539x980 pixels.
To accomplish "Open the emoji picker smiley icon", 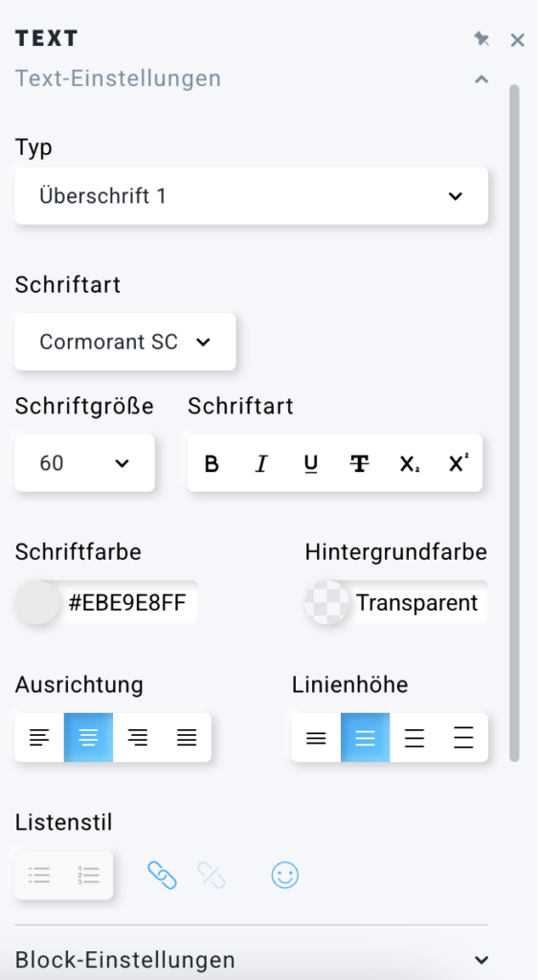I will [285, 875].
